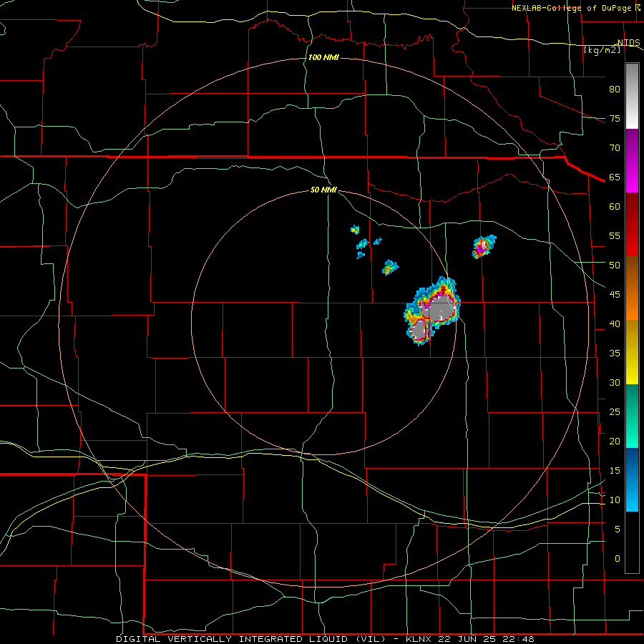Select the 100 NMI range ring label
The image size is (644, 644).
tap(323, 57)
